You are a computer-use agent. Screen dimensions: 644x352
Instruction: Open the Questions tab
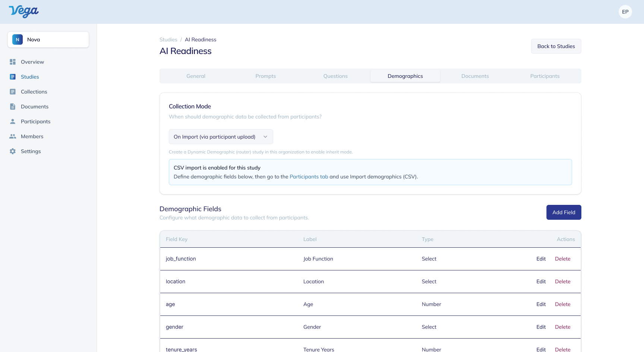click(335, 76)
